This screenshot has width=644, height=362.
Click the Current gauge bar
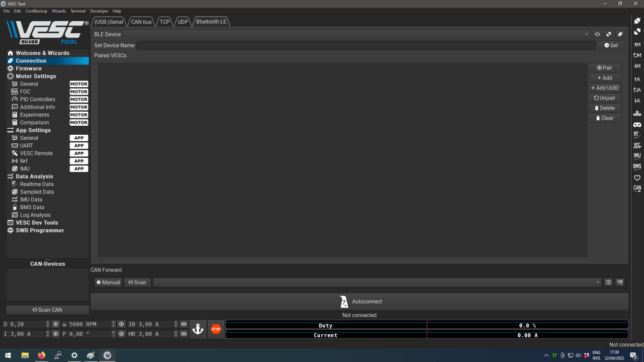[x=427, y=335]
